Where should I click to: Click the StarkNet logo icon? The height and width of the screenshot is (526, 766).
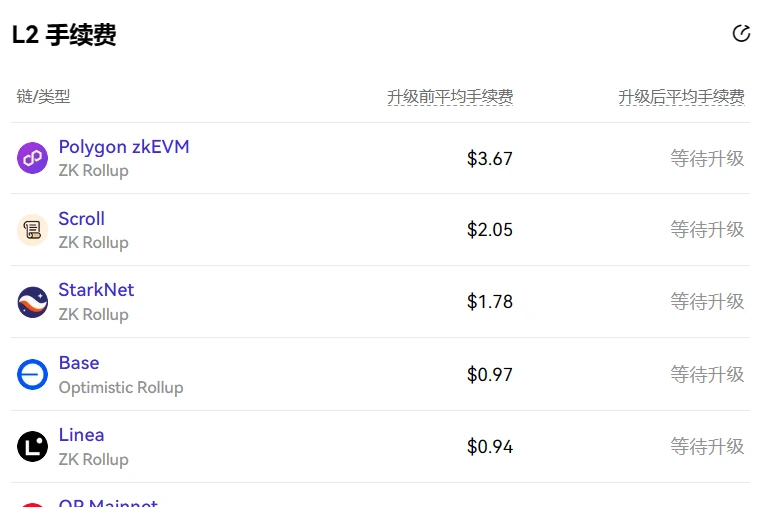tap(33, 302)
